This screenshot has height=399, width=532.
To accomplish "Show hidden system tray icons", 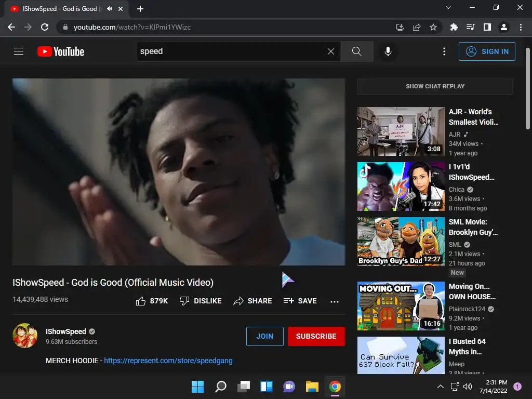I will point(441,387).
